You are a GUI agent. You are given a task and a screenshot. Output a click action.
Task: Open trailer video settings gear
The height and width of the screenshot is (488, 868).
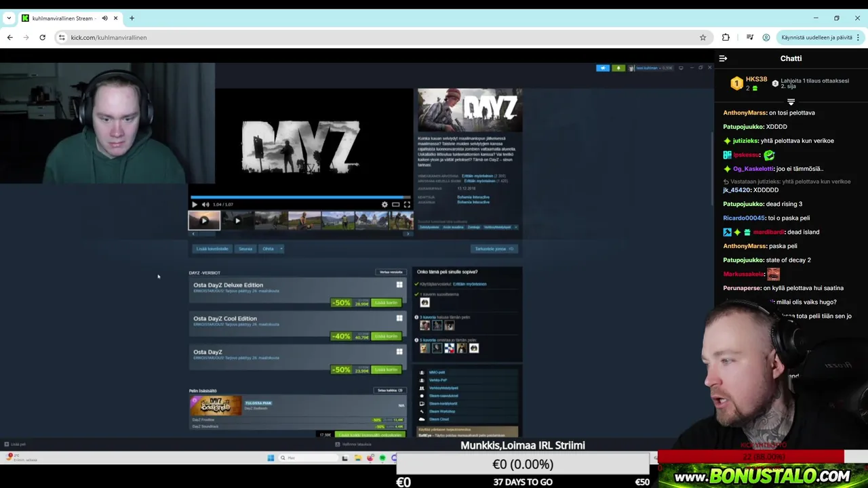pyautogui.click(x=384, y=204)
